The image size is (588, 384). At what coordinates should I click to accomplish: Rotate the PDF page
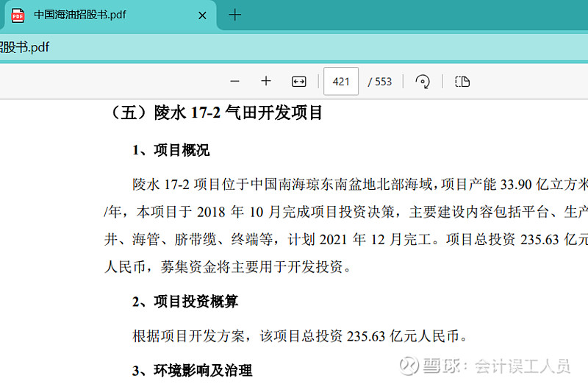pyautogui.click(x=423, y=82)
